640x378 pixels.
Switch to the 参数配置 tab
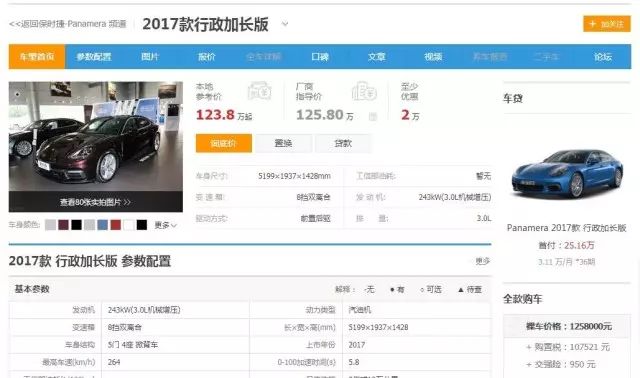[x=93, y=57]
